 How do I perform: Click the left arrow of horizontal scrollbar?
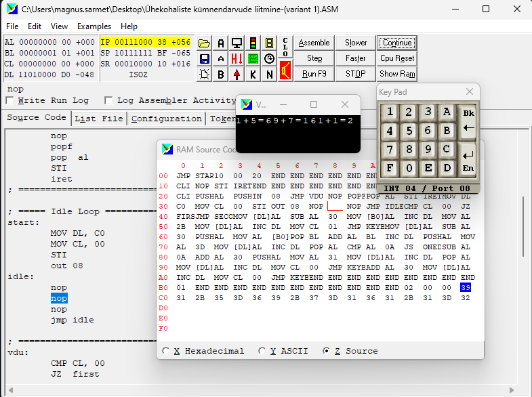point(11,390)
